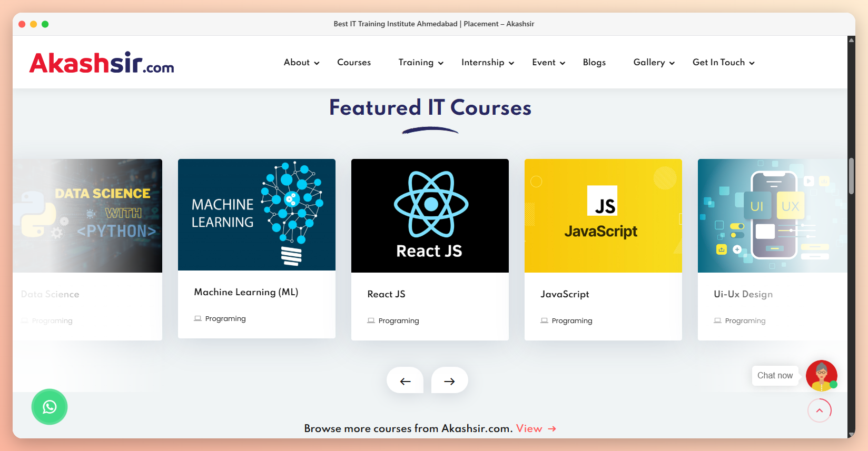This screenshot has height=451, width=868.
Task: Open the Data Science with Python thumbnail
Action: point(87,216)
